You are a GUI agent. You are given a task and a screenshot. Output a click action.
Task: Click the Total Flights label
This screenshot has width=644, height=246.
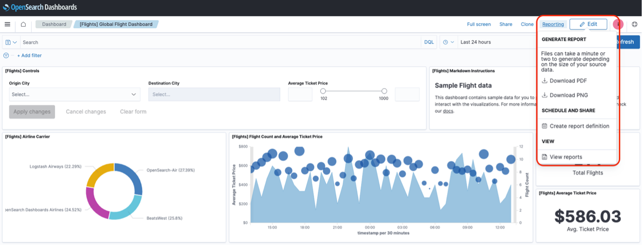click(x=588, y=173)
